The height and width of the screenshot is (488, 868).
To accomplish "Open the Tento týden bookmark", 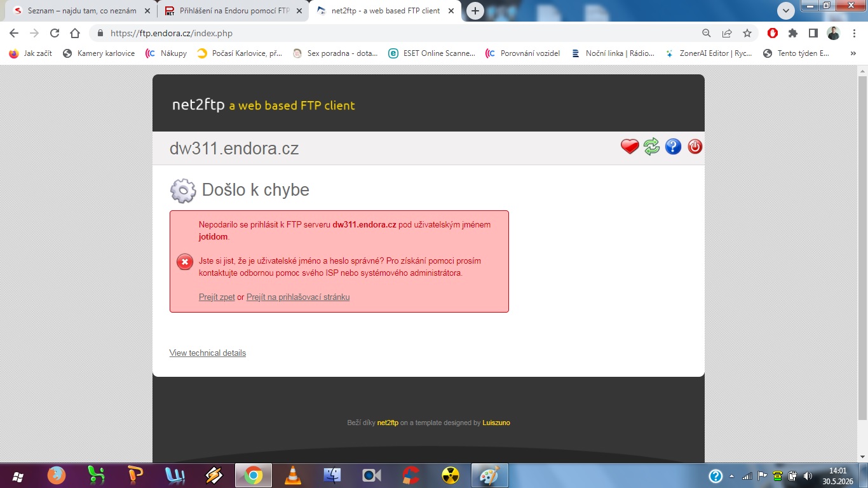I will [797, 53].
